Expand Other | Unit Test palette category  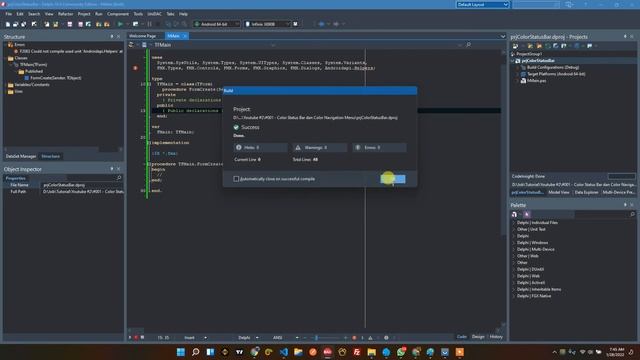click(x=514, y=229)
